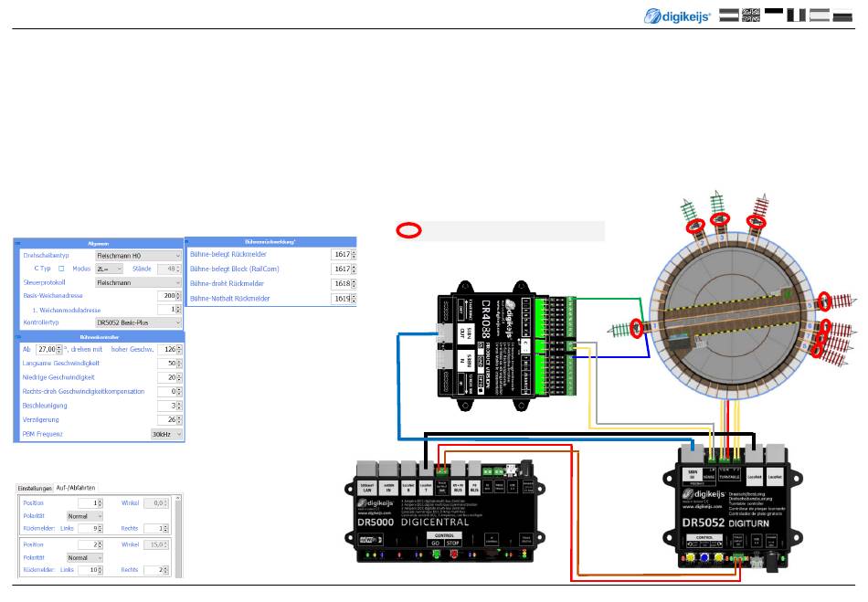Viewport: 868px width, 602px height.
Task: Open the PBM Frequenz 30kHz dropdown
Action: point(166,434)
